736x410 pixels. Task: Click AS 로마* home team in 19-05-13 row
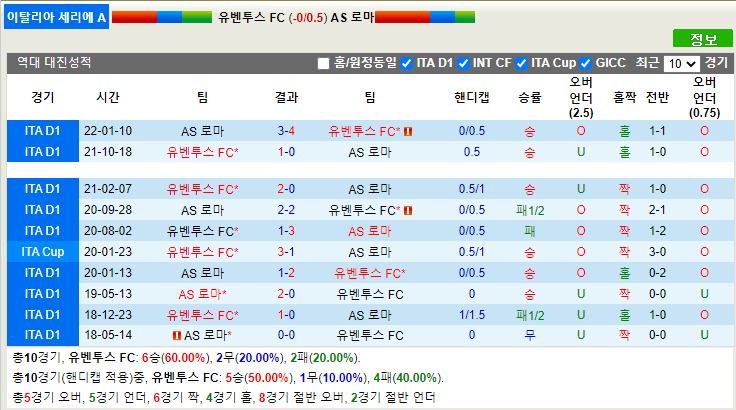click(x=203, y=294)
